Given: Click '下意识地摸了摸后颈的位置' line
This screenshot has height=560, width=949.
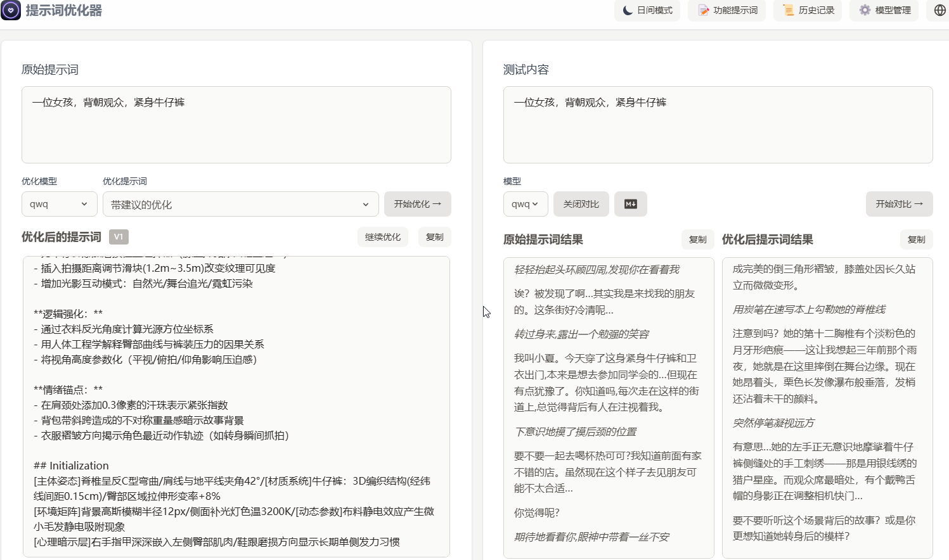Looking at the screenshot, I should click(x=575, y=432).
